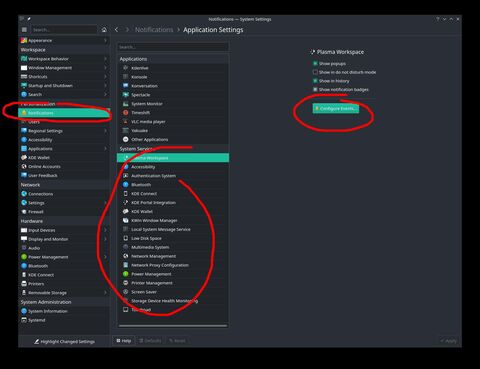Expand Display and Monitor submenu arrow

coord(105,239)
